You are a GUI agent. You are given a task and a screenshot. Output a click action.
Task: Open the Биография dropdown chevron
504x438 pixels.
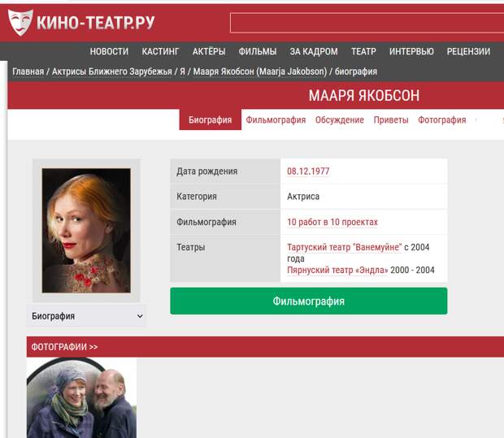point(140,316)
